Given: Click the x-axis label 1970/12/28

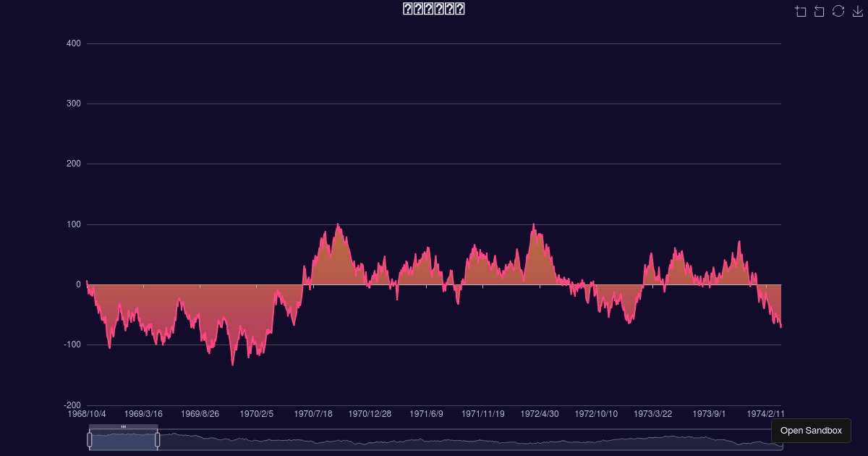Looking at the screenshot, I should [x=370, y=414].
